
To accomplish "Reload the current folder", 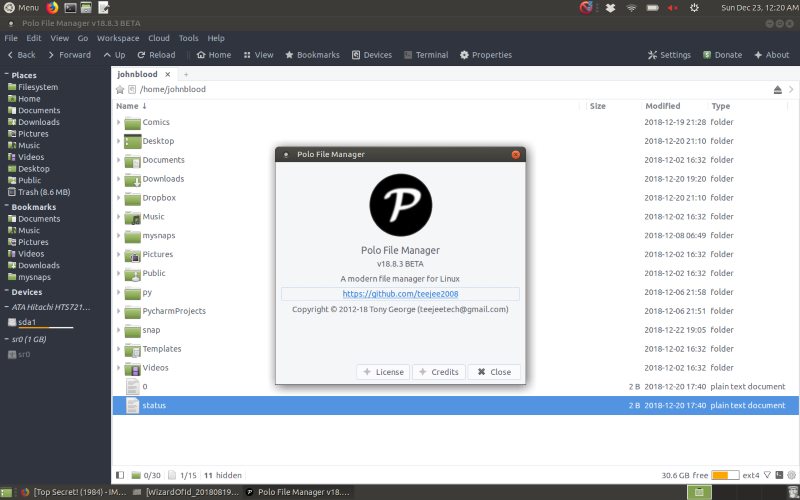I will pyautogui.click(x=156, y=55).
